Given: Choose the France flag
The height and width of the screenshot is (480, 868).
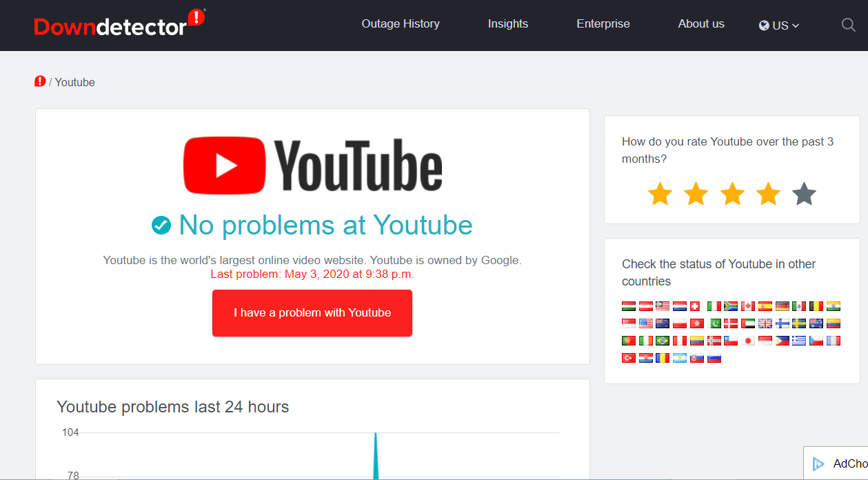Looking at the screenshot, I should [x=834, y=341].
